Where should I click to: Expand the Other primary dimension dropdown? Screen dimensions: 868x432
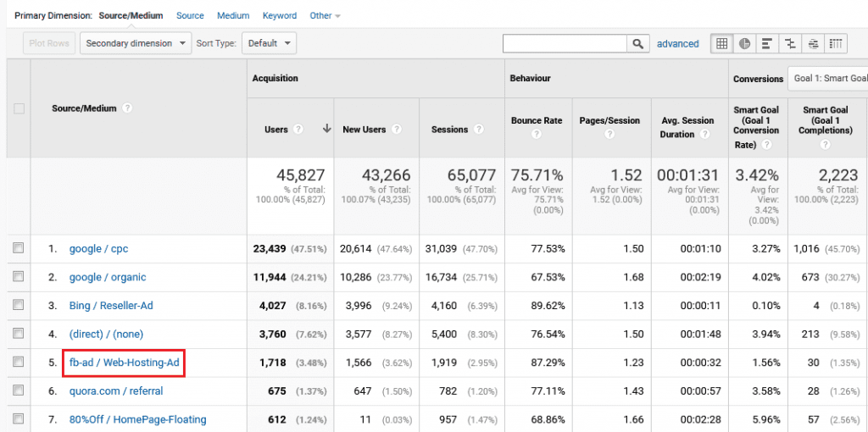pyautogui.click(x=325, y=15)
